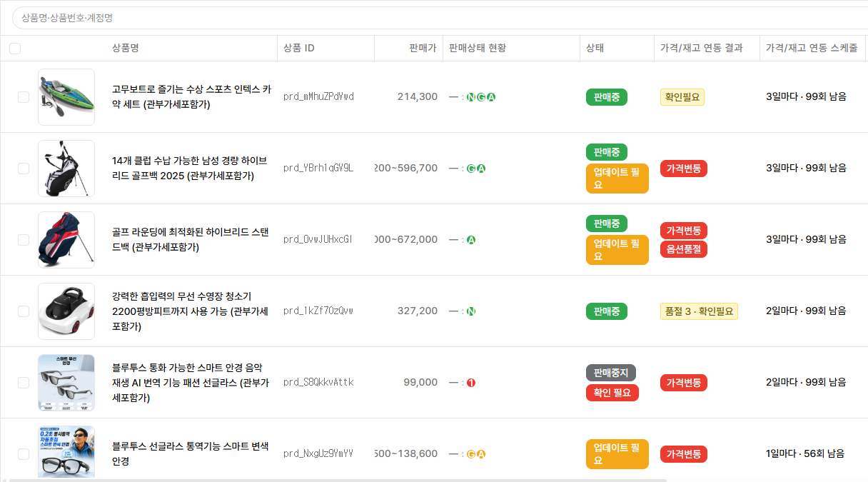Viewport: 868px width, 482px height.
Task: Select product ID prd_mMhuZPdVwd
Action: pyautogui.click(x=318, y=97)
